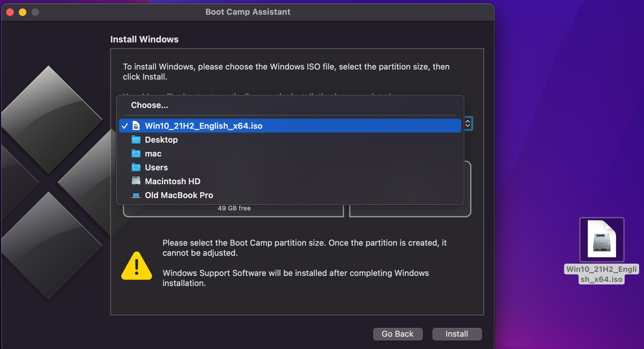
Task: Minimize the Boot Camp Assistant window
Action: [x=23, y=12]
